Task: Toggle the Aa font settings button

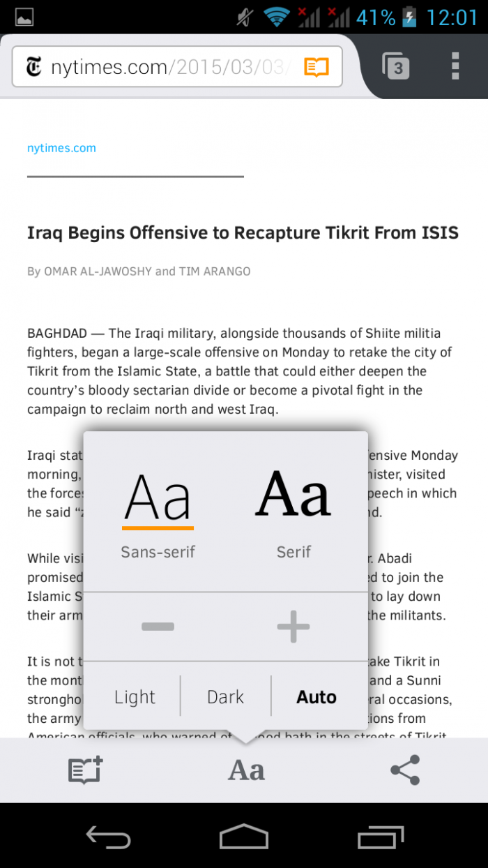Action: tap(246, 770)
